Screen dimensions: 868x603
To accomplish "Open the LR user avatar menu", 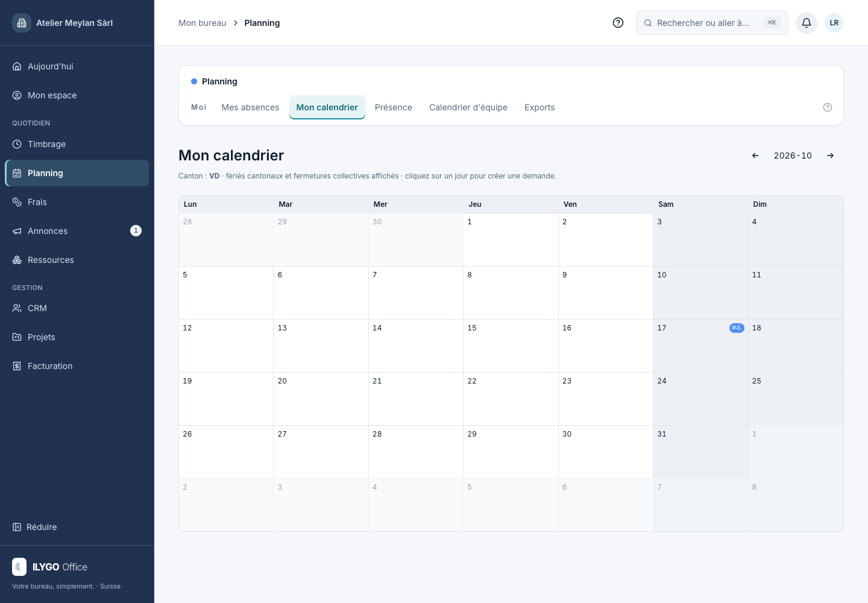I will pyautogui.click(x=834, y=23).
